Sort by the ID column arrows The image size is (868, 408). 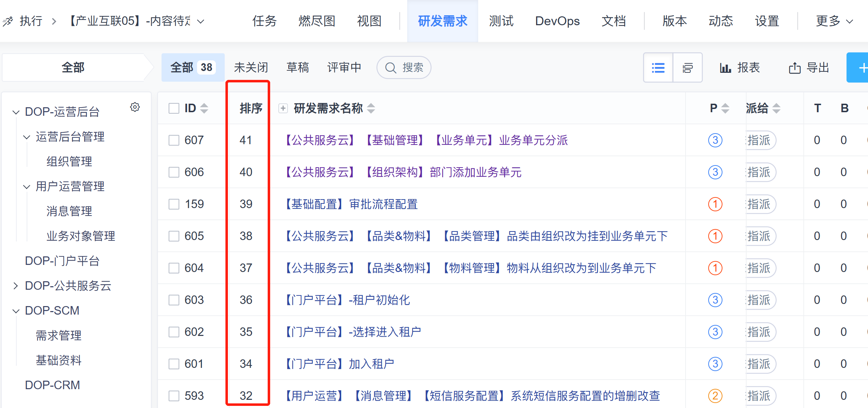tap(204, 108)
